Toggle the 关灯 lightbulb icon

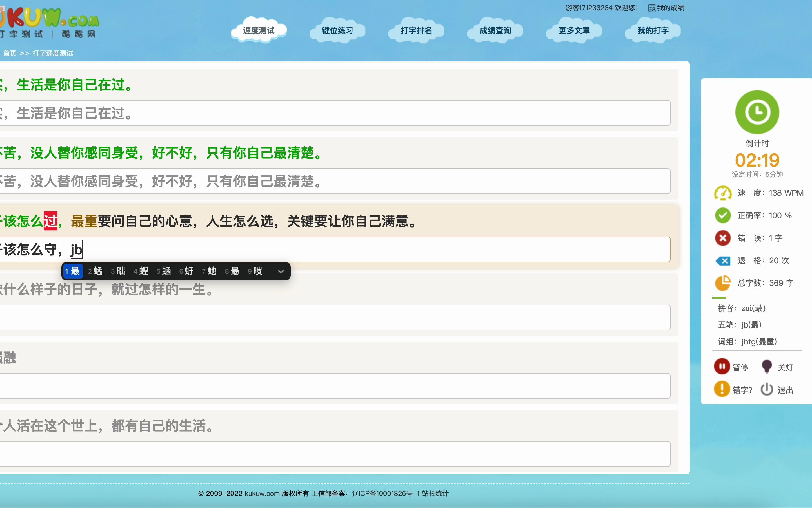[767, 366]
